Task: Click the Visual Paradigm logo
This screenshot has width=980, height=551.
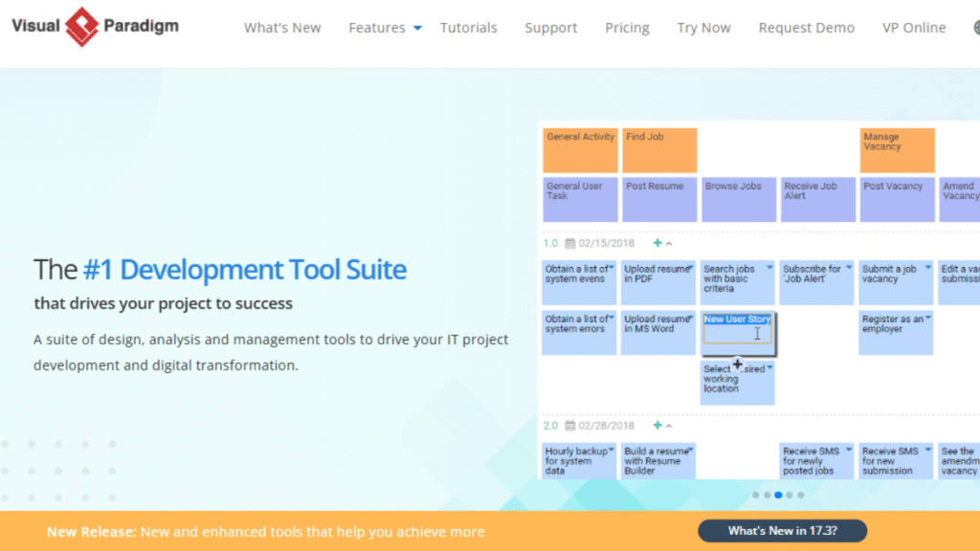Action: 94,28
